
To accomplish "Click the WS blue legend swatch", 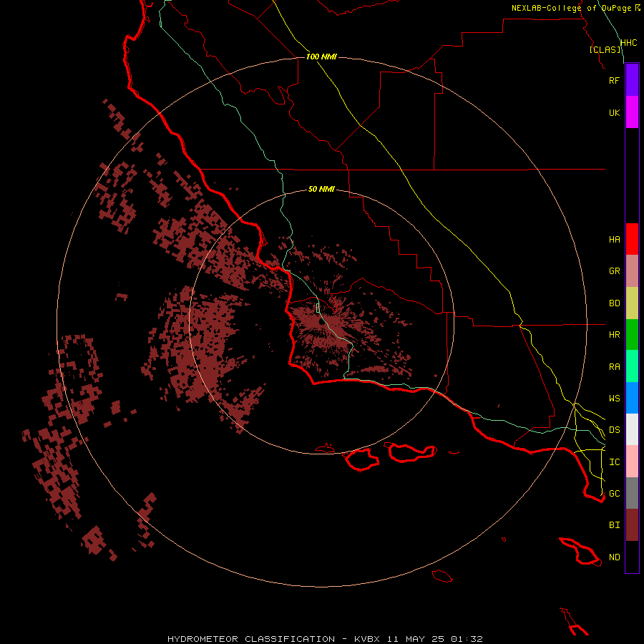I will point(632,398).
